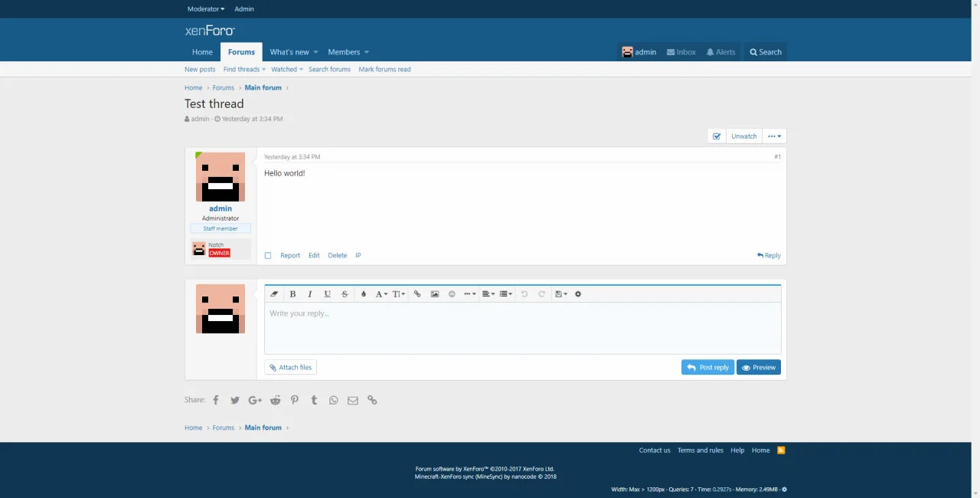The width and height of the screenshot is (980, 498).
Task: Open the thread tools ellipsis menu
Action: [x=774, y=136]
